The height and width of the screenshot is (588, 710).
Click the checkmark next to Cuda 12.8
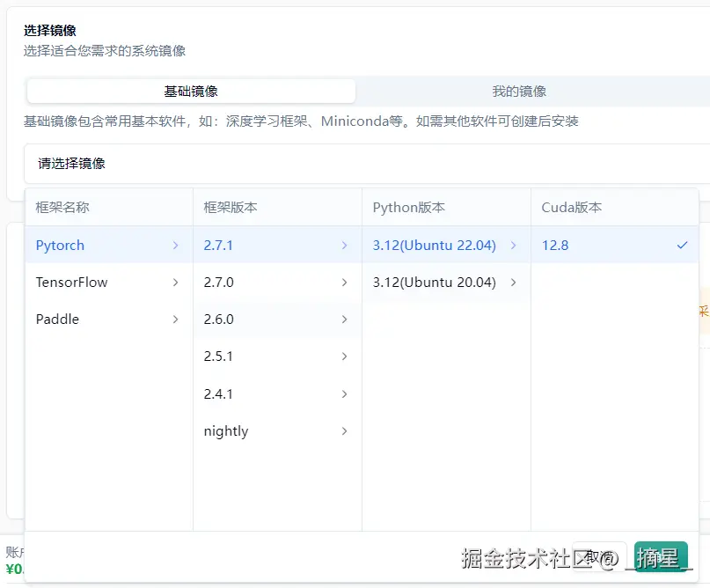click(682, 246)
